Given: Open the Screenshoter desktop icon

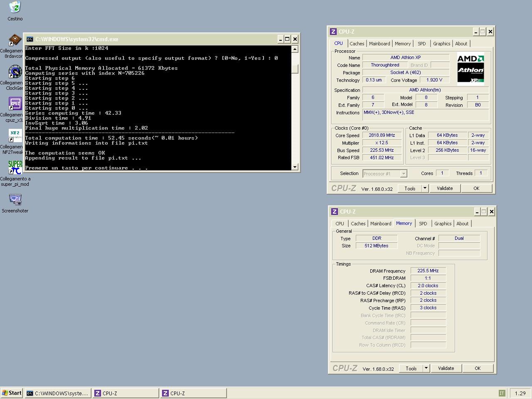Looking at the screenshot, I should 15,199.
